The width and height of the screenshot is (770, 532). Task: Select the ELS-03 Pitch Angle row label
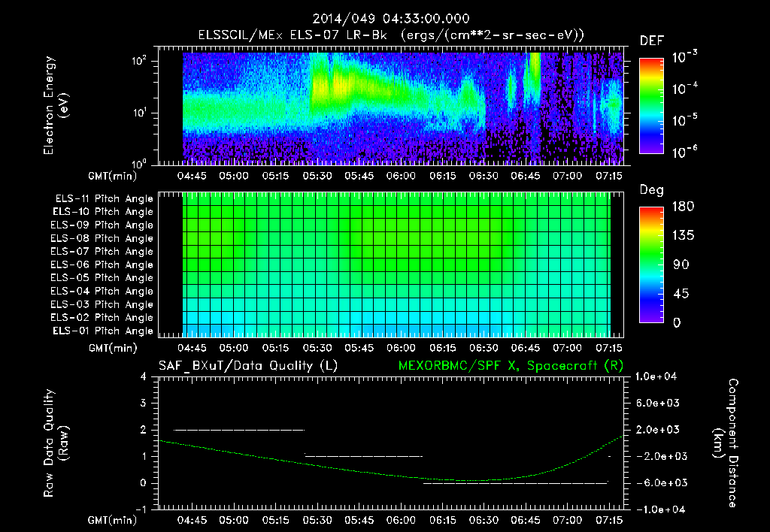[102, 305]
